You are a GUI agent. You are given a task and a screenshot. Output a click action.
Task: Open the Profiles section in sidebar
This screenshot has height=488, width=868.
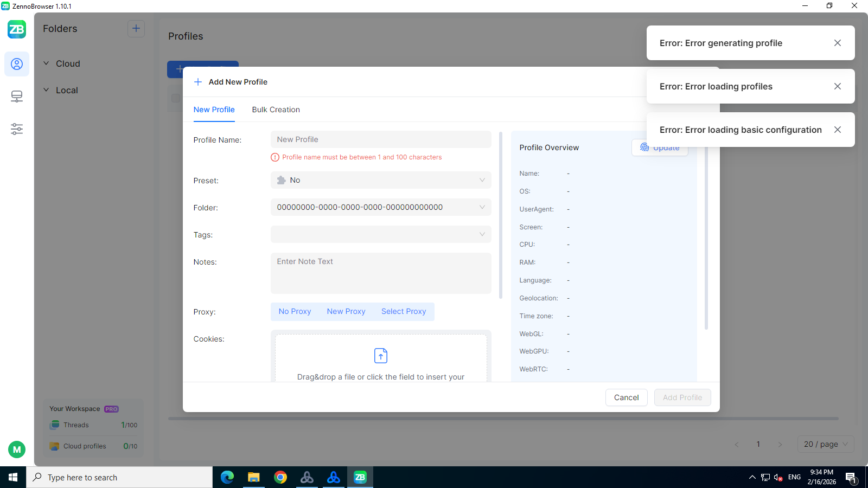(x=17, y=64)
